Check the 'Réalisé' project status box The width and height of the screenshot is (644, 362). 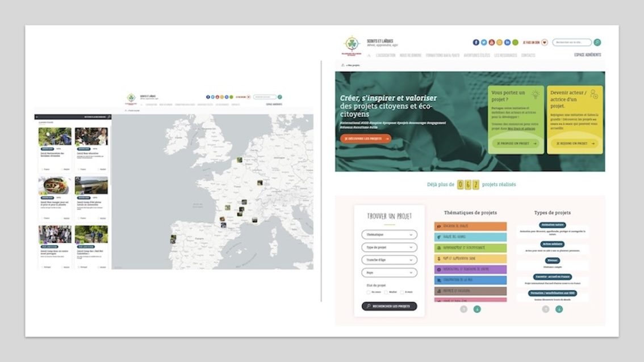pos(386,292)
